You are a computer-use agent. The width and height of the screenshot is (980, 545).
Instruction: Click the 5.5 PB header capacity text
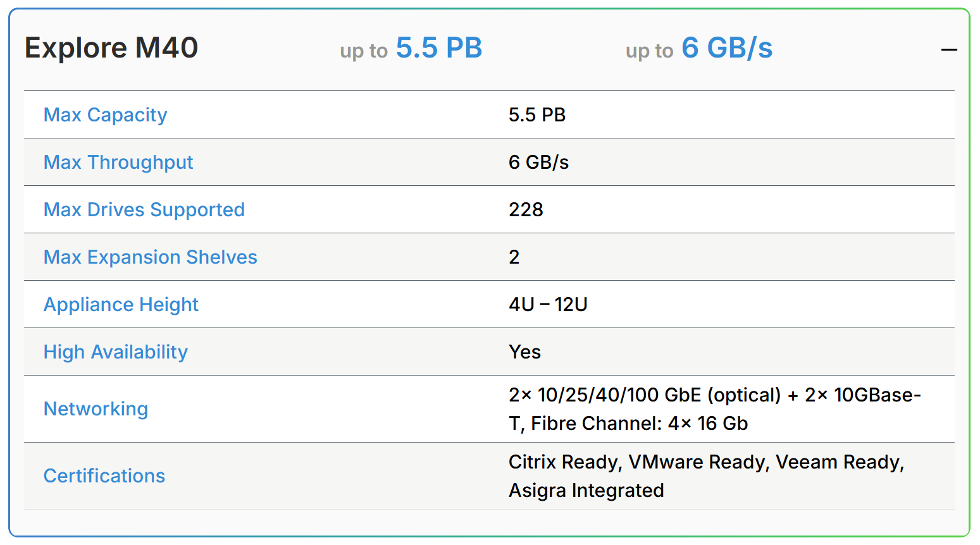[x=438, y=48]
